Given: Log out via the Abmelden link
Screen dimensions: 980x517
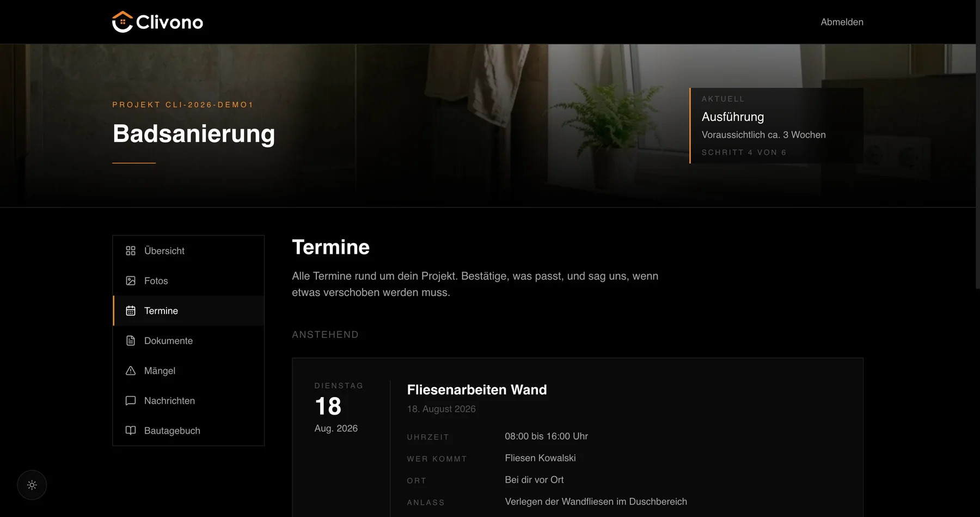Looking at the screenshot, I should 842,22.
